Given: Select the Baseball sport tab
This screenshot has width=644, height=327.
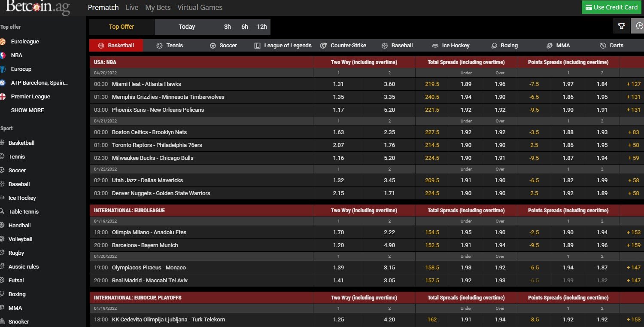Looking at the screenshot, I should tap(397, 46).
